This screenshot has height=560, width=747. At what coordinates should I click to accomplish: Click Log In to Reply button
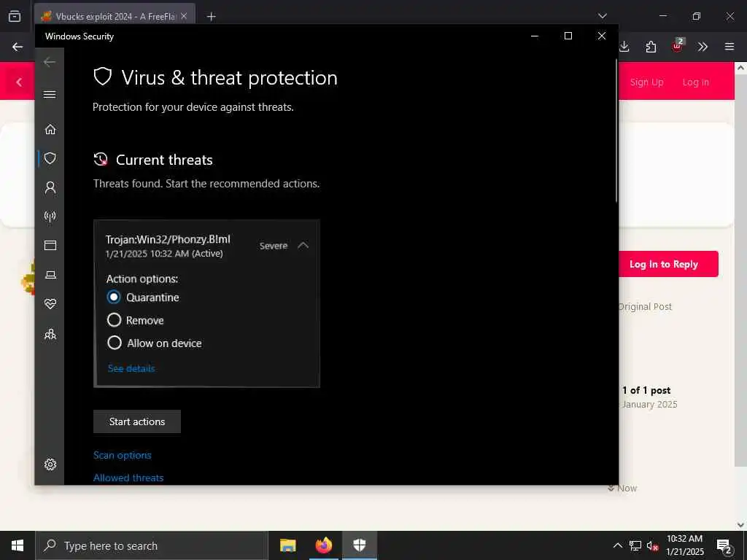tap(668, 264)
